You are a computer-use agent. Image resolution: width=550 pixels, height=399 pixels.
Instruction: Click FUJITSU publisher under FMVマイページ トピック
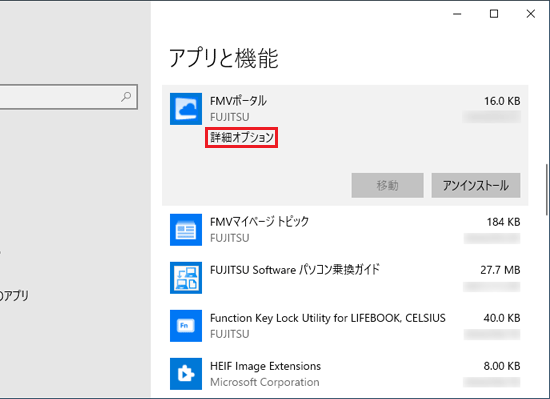230,238
